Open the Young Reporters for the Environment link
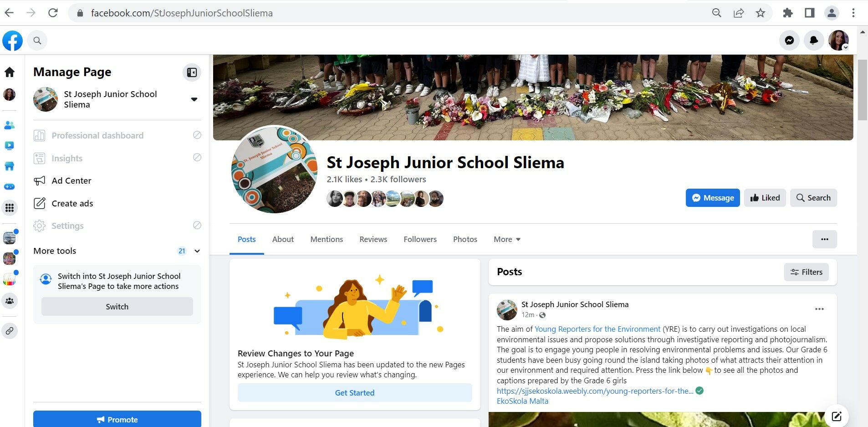This screenshot has width=868, height=427. (597, 329)
